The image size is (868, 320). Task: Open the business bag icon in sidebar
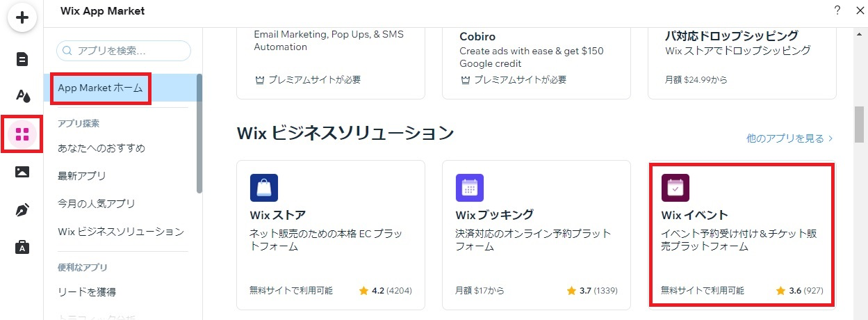pyautogui.click(x=22, y=247)
